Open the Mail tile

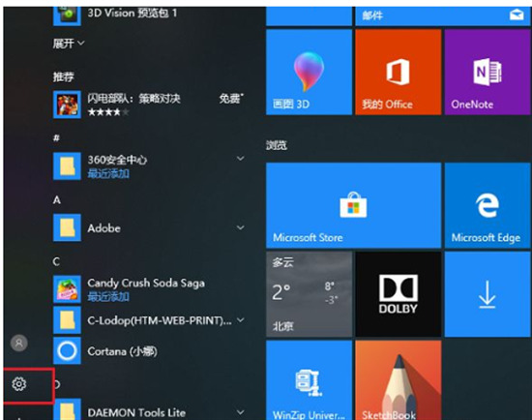point(442,15)
